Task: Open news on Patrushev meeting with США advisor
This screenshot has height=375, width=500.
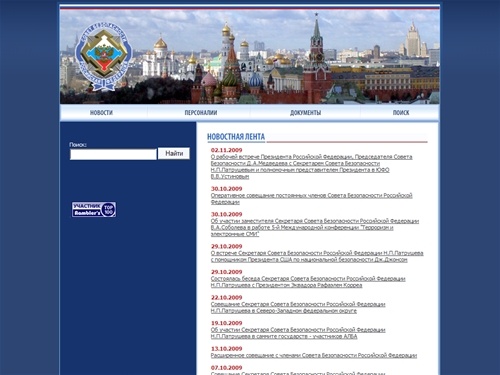Action: tap(317, 256)
